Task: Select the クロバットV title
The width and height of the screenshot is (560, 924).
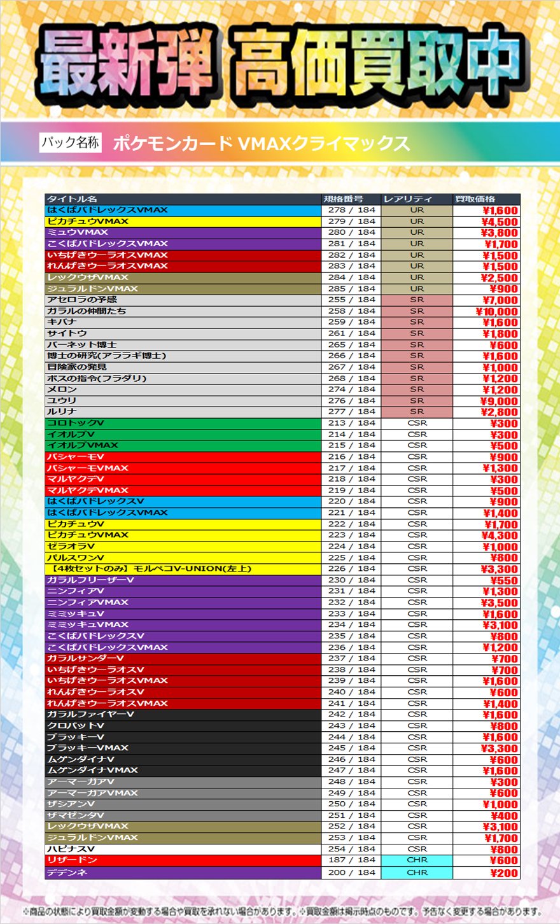Action: (183, 726)
